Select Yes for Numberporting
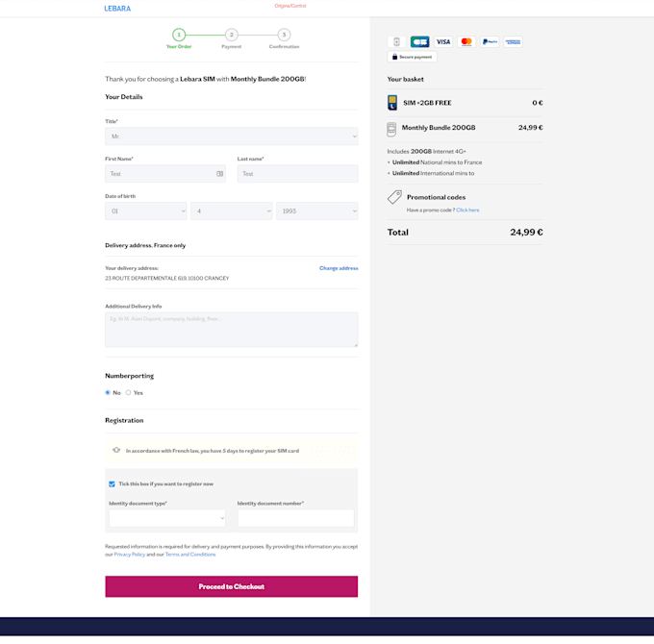Viewport: 654px width, 644px height. (x=128, y=393)
